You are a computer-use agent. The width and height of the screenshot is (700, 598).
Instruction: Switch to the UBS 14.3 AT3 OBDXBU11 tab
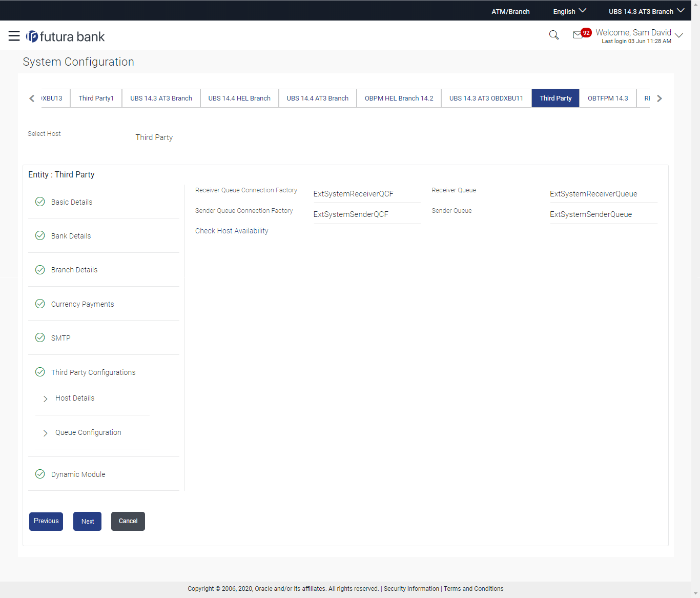click(x=486, y=98)
